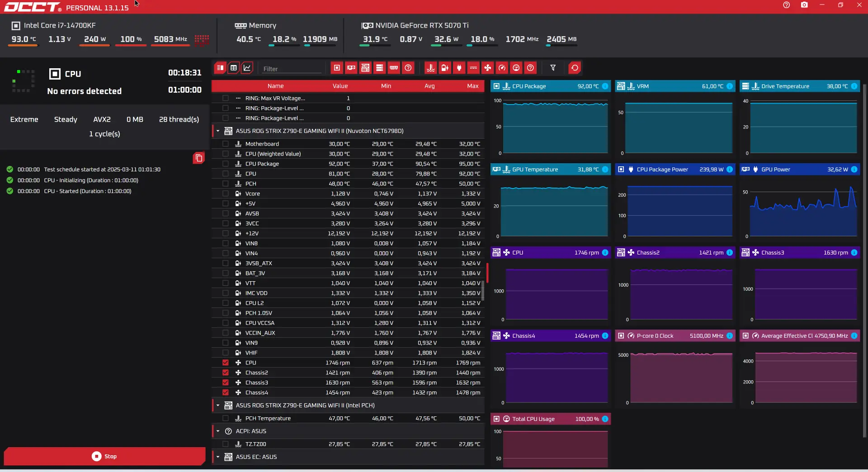Focus the Filter text field

[292, 69]
